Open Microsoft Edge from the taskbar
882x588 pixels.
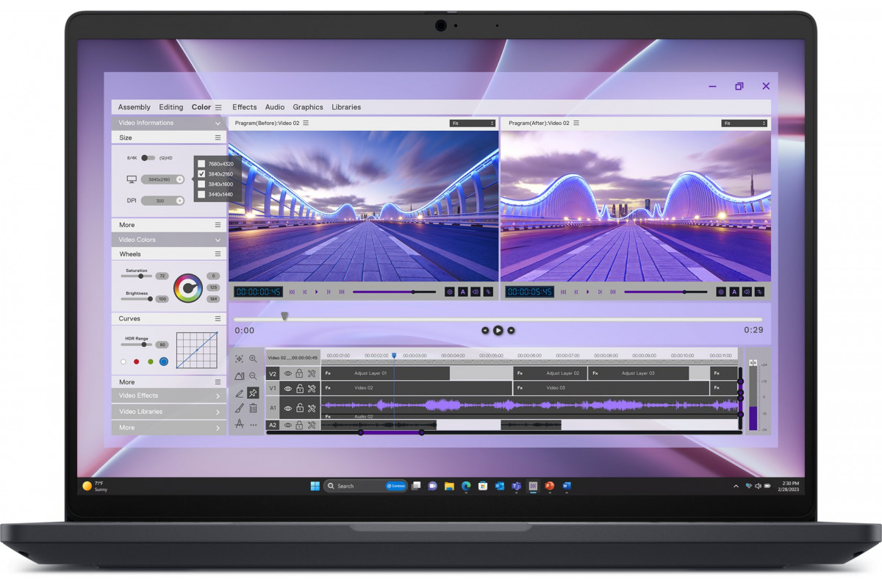pyautogui.click(x=465, y=486)
